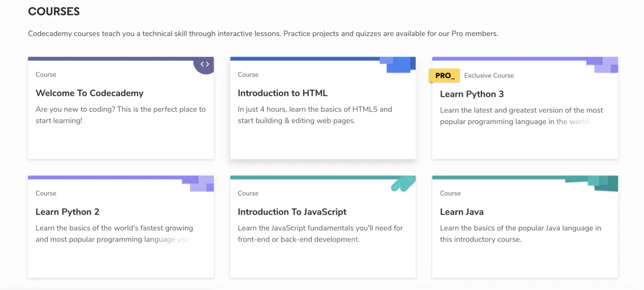Click the Course label above Learn Java
Image resolution: width=644 pixels, height=290 pixels.
point(450,193)
